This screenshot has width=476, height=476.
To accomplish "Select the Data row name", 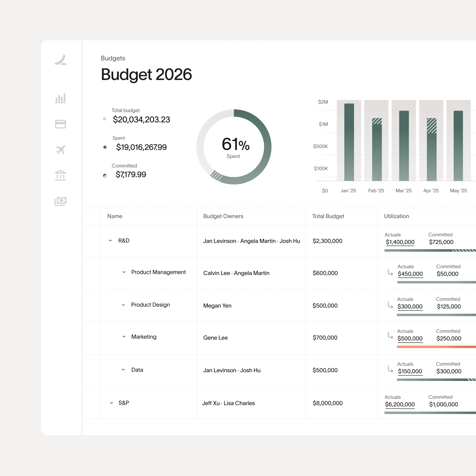I will click(137, 370).
